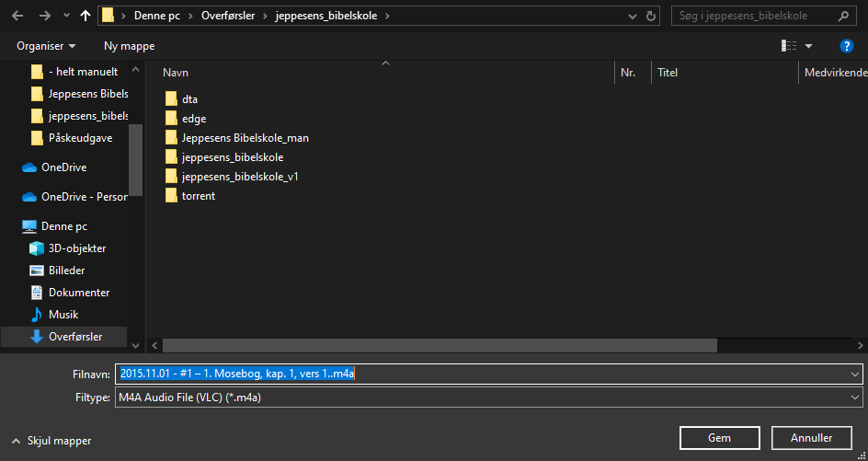
Task: Open the Organiser menu
Action: point(46,46)
